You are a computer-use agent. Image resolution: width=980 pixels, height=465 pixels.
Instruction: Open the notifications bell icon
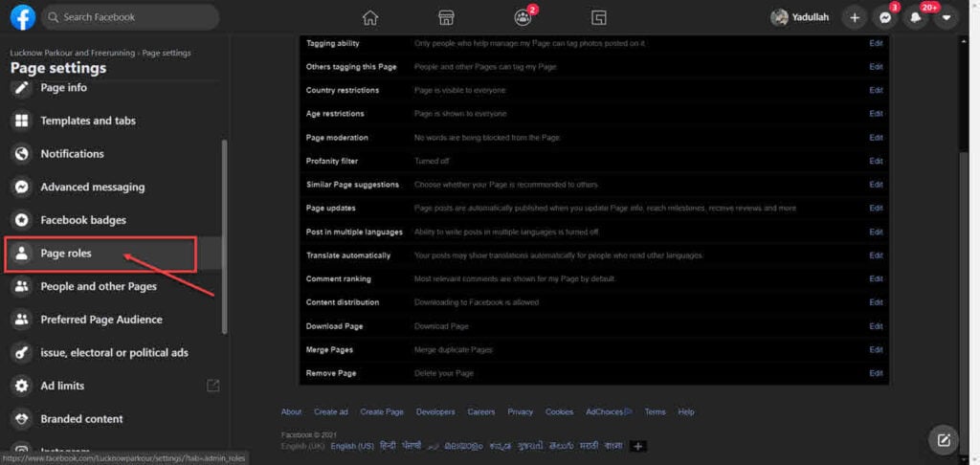coord(916,18)
